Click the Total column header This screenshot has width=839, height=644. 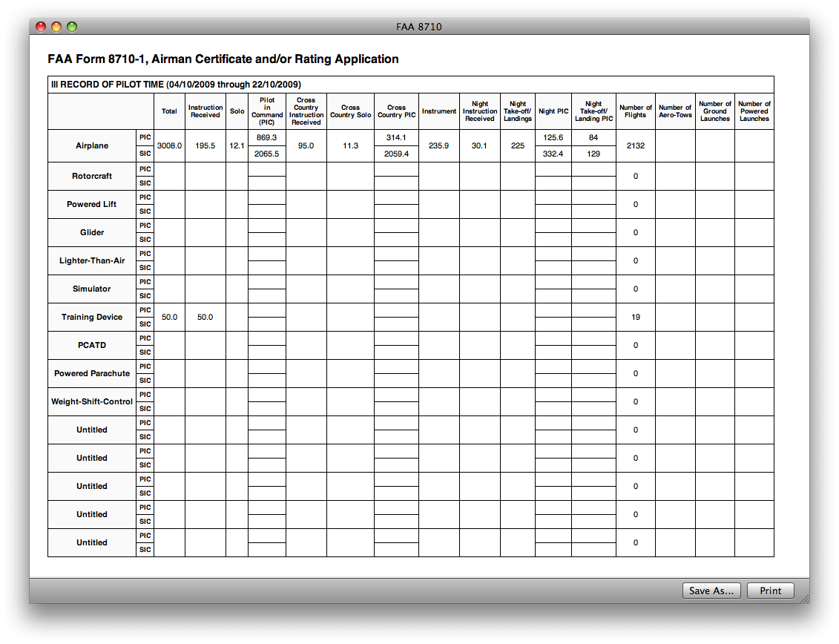(169, 111)
